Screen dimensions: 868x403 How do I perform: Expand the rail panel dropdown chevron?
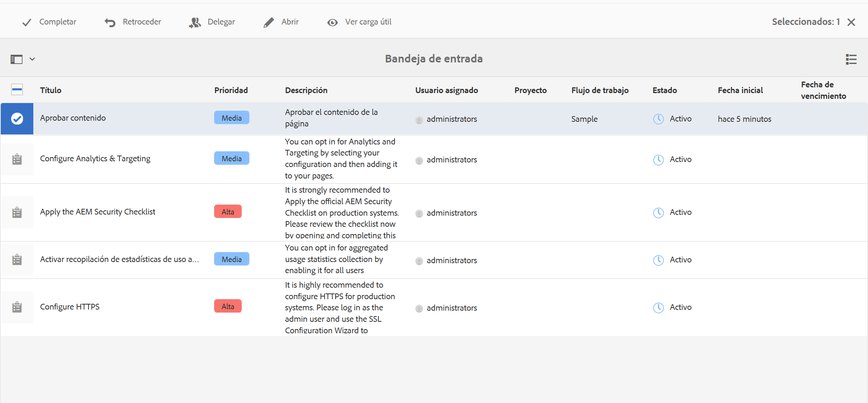click(x=33, y=59)
